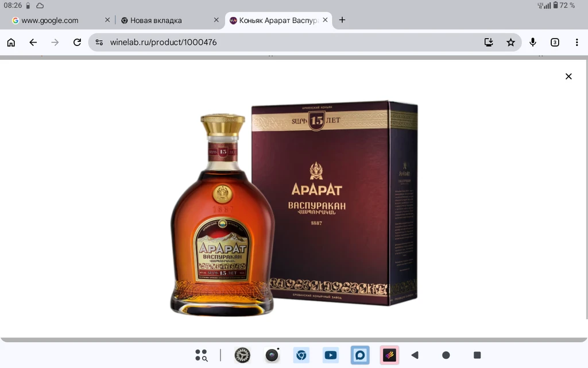The width and height of the screenshot is (588, 368).
Task: Open the Chrome app in taskbar
Action: [x=301, y=355]
